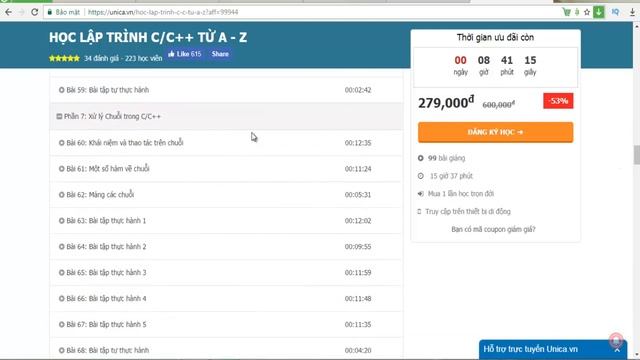Click '34 đánh giá - 223 học viên' text

123,58
